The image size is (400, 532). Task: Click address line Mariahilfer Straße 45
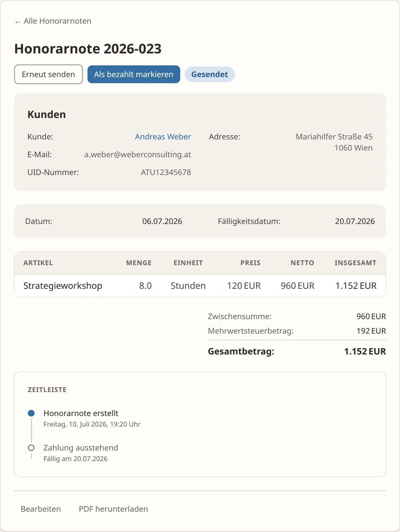[x=334, y=137]
